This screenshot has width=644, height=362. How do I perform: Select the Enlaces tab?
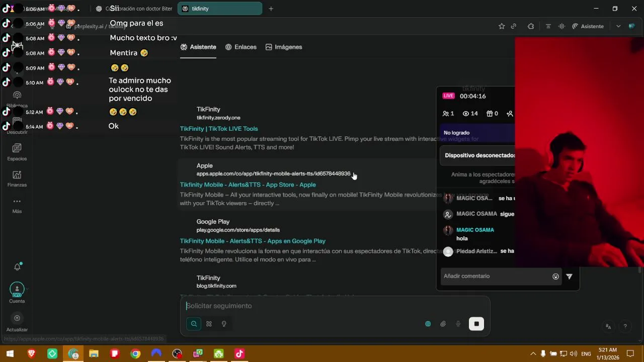[241, 47]
